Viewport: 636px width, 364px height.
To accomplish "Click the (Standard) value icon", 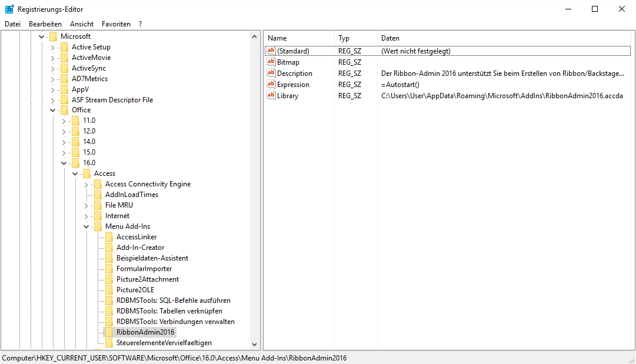I will pyautogui.click(x=271, y=51).
